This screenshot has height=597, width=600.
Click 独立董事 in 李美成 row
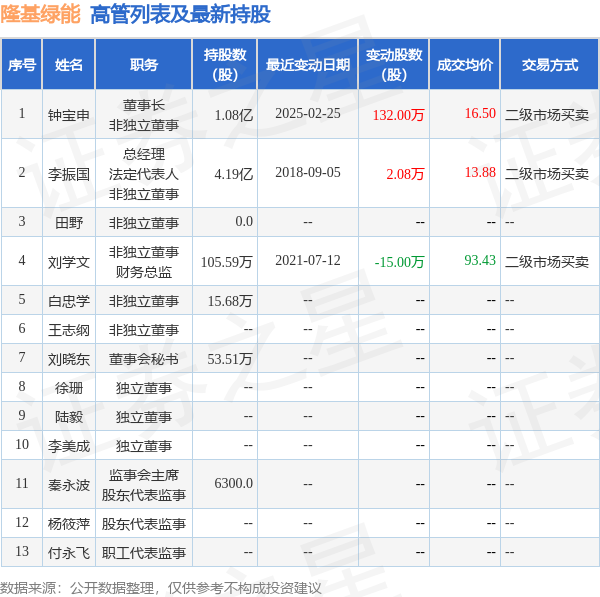(144, 446)
